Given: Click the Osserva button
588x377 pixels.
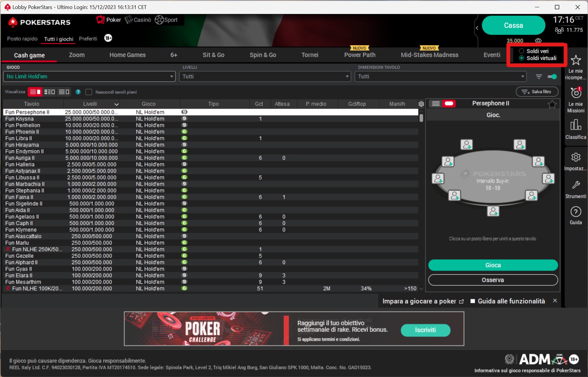Looking at the screenshot, I should 493,280.
